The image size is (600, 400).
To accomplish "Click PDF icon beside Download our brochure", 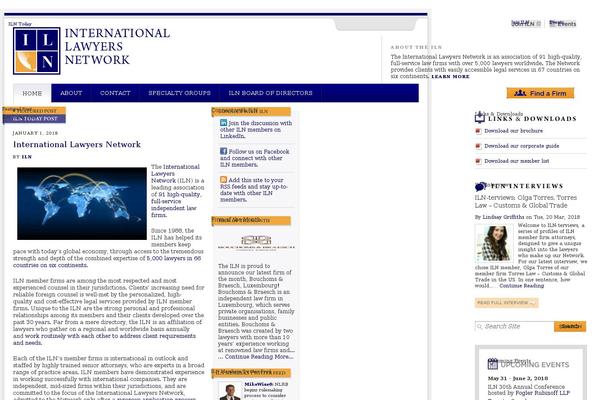I will click(478, 131).
